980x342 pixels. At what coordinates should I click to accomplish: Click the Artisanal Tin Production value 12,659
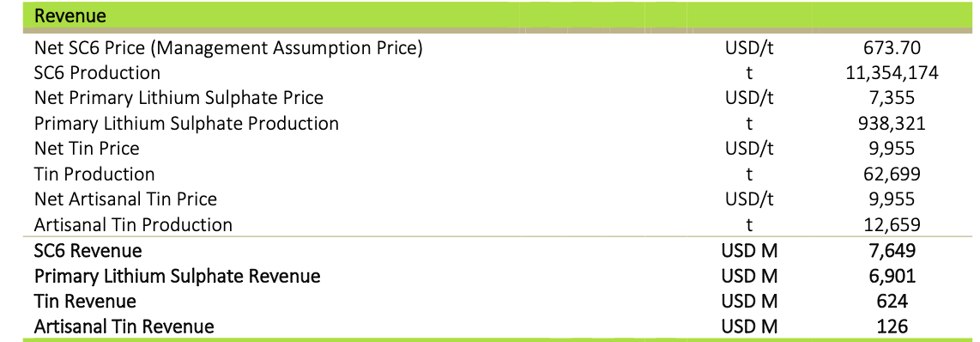[892, 224]
